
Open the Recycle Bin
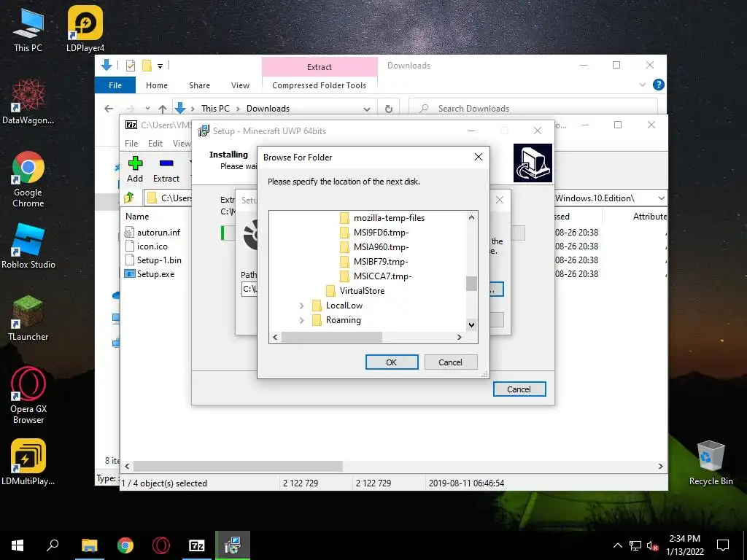(711, 463)
